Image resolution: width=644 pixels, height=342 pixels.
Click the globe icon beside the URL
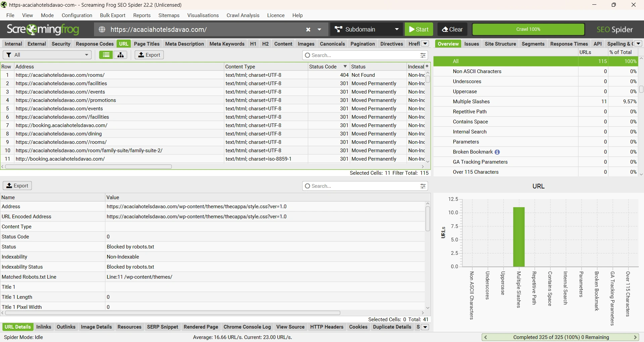[x=102, y=30]
